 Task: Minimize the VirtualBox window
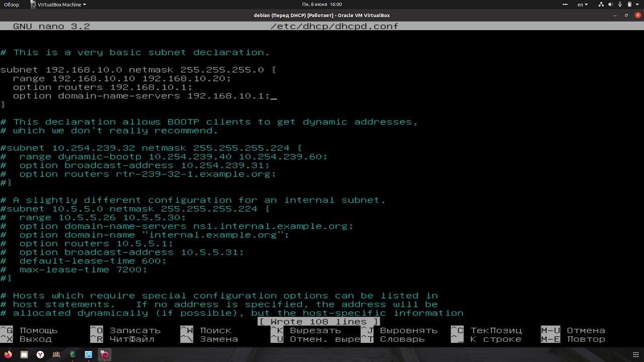(615, 16)
